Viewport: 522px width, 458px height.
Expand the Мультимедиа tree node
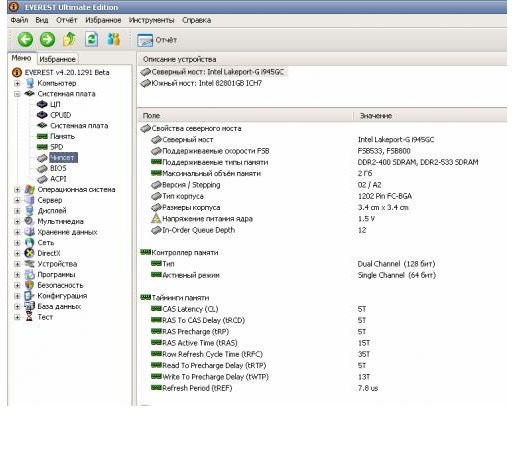click(x=17, y=222)
